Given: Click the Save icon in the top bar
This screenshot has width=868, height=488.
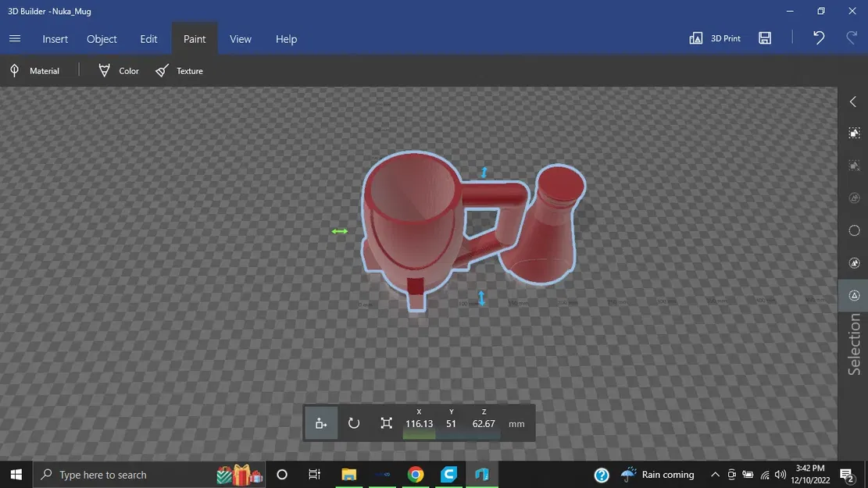Looking at the screenshot, I should point(765,38).
